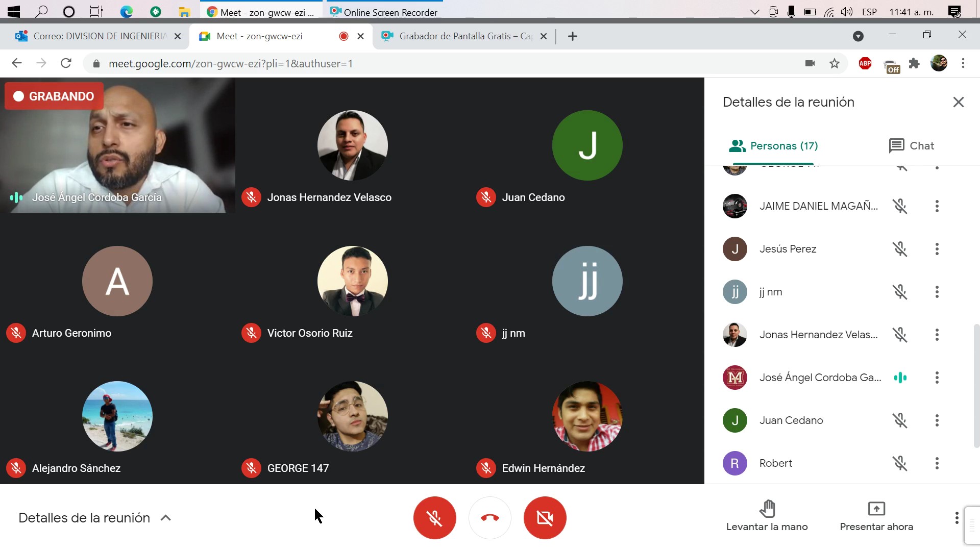
Task: Open the volume control in tray
Action: click(846, 12)
